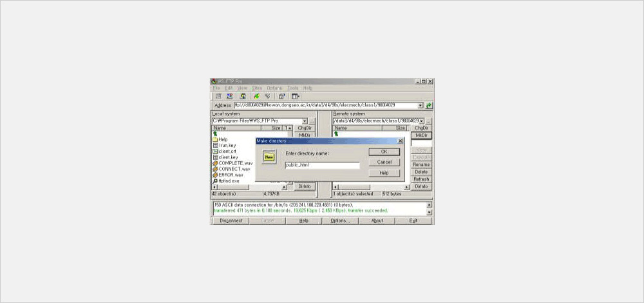Screen dimensions: 644x303
Task: Click the local pane green up-directory arrow
Action: point(215,133)
